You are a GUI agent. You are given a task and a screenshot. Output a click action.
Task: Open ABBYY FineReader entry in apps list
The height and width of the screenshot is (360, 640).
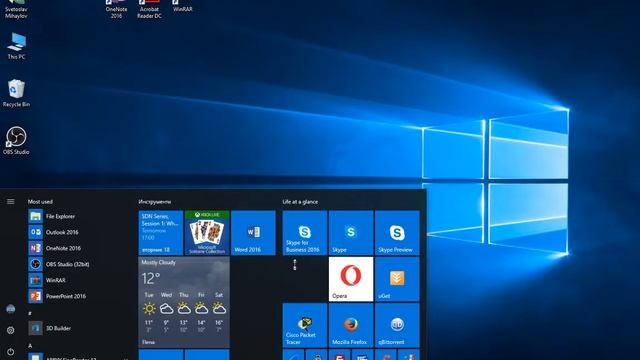tap(78, 357)
